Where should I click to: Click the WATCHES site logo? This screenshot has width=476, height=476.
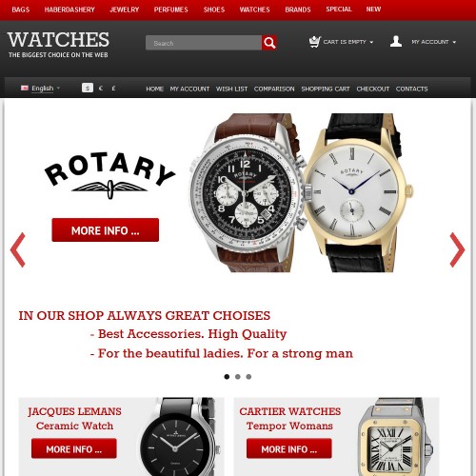(x=58, y=45)
